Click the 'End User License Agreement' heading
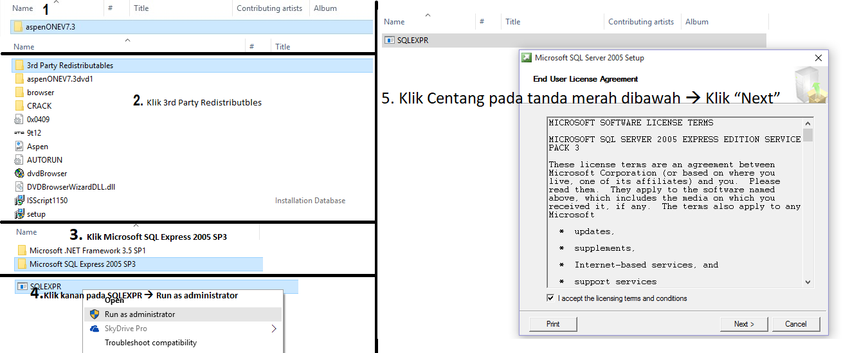Viewport: 868px width, 353px height. coord(586,79)
